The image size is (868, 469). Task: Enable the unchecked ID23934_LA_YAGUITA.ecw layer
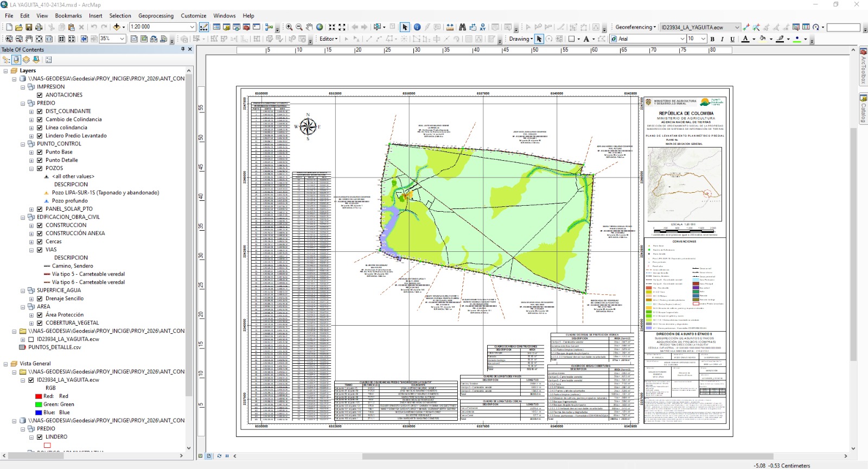coord(31,339)
